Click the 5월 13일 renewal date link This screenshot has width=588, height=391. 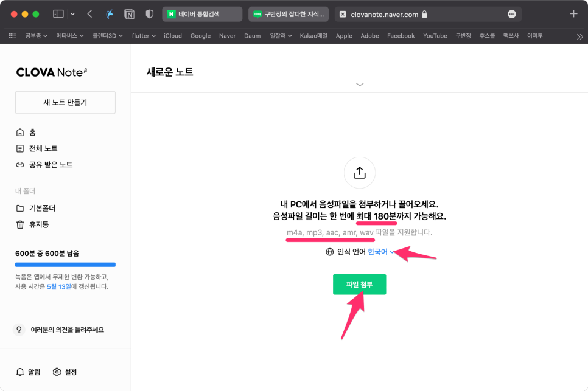tap(59, 286)
